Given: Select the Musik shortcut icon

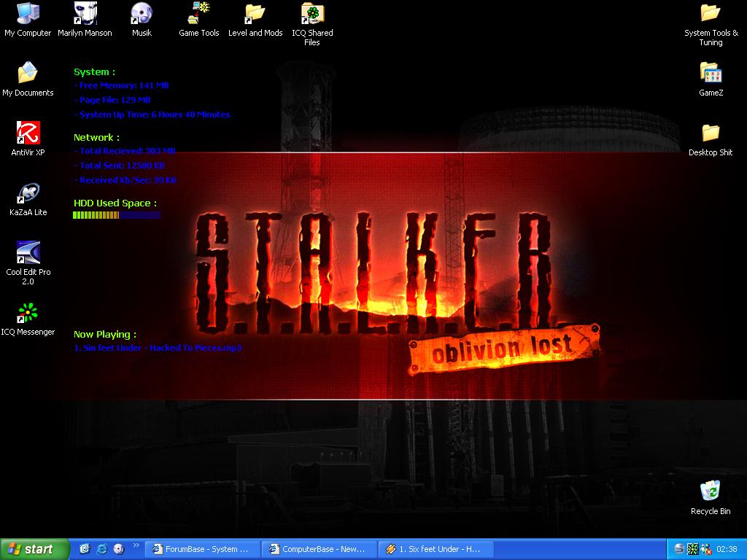Looking at the screenshot, I should (x=142, y=20).
